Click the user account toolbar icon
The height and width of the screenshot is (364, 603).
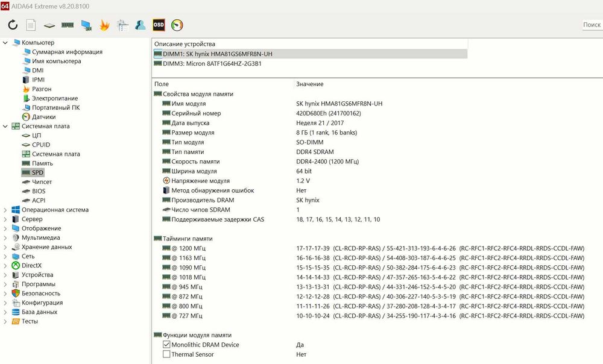click(x=140, y=25)
